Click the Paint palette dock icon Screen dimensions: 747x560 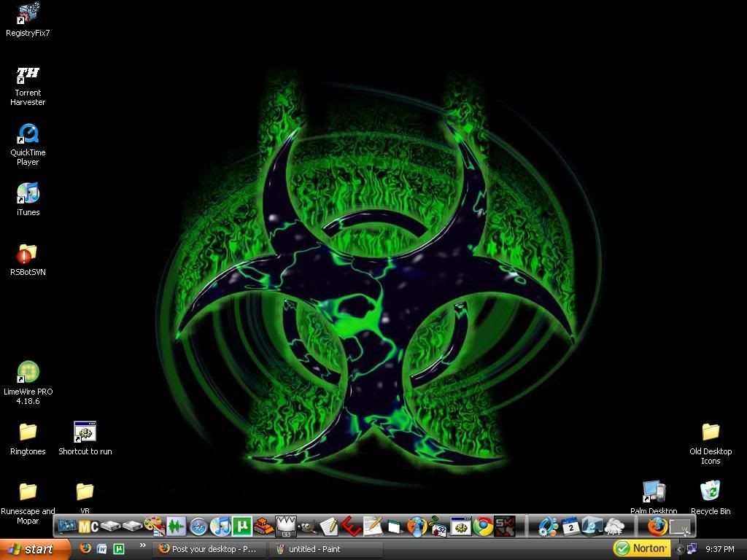coord(154,526)
